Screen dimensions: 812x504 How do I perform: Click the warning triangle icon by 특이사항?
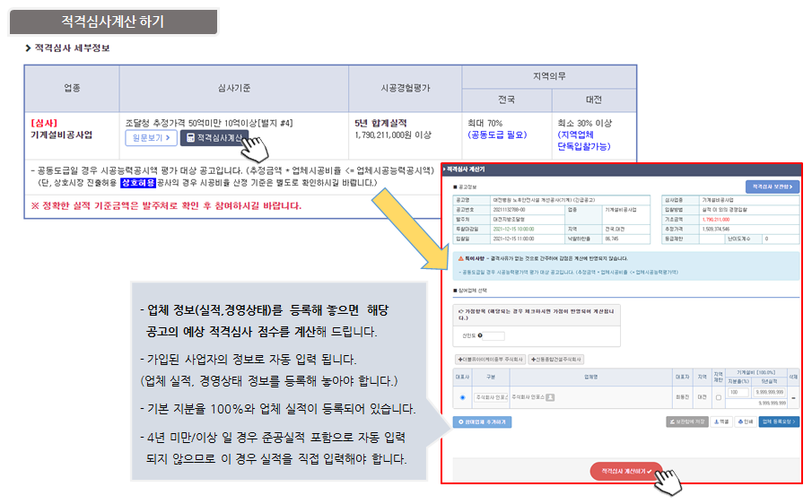click(460, 258)
